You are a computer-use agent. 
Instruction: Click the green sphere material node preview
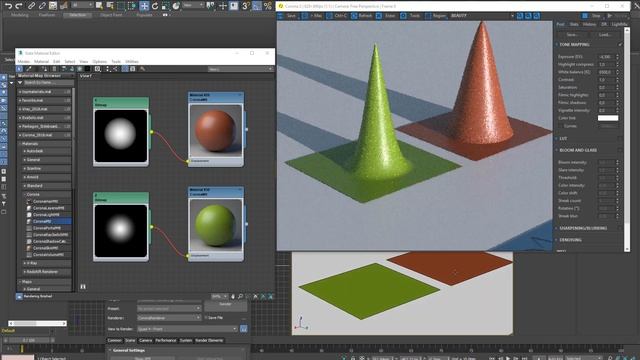point(216,225)
